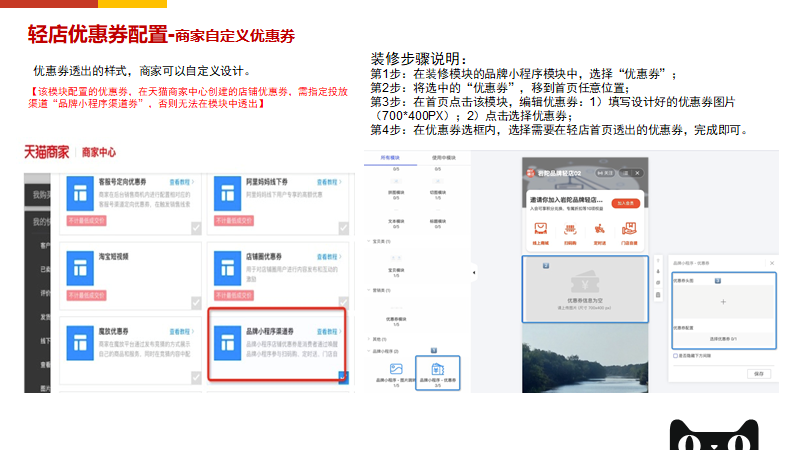Click the 淘宝短视频 card icon
This screenshot has width=800, height=450.
coord(80,268)
